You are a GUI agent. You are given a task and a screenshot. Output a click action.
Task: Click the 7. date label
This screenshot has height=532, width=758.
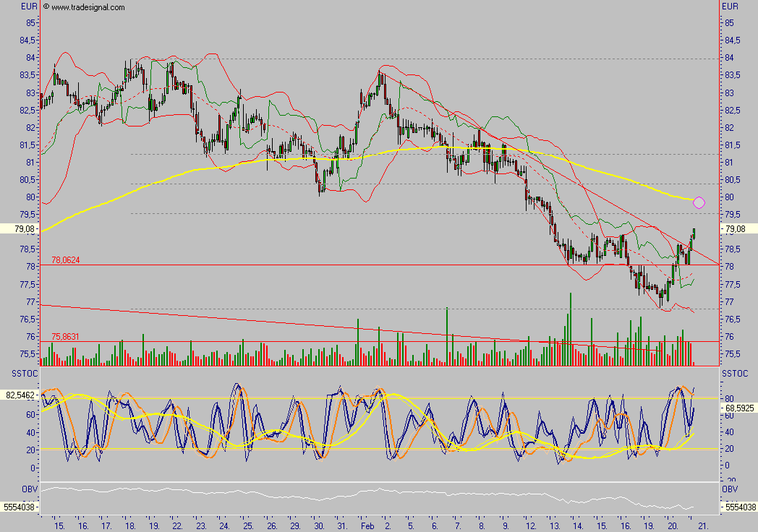(459, 525)
